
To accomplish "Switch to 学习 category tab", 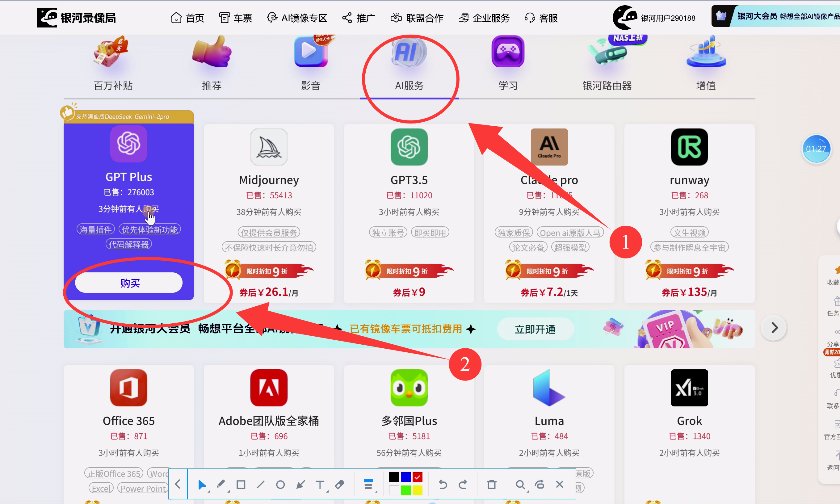I will (508, 63).
